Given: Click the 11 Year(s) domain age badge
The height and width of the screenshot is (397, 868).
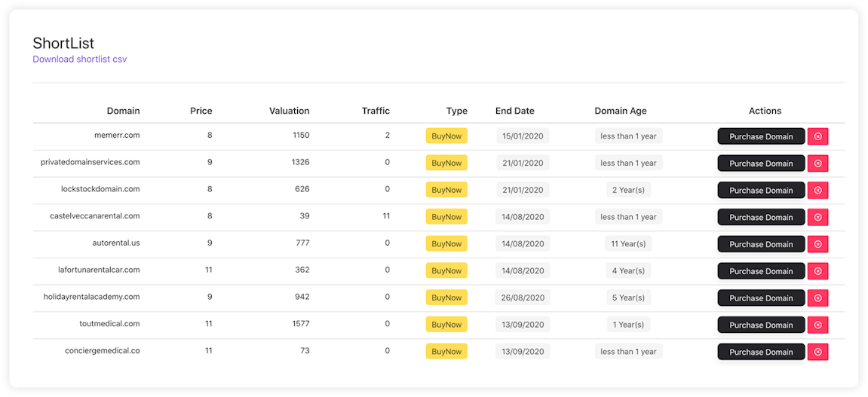Looking at the screenshot, I should tap(628, 243).
